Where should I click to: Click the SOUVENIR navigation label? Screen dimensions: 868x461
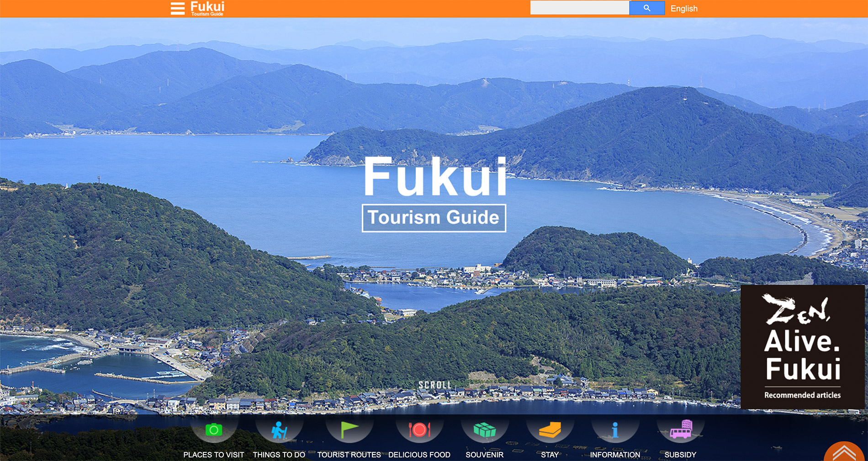[x=484, y=455]
